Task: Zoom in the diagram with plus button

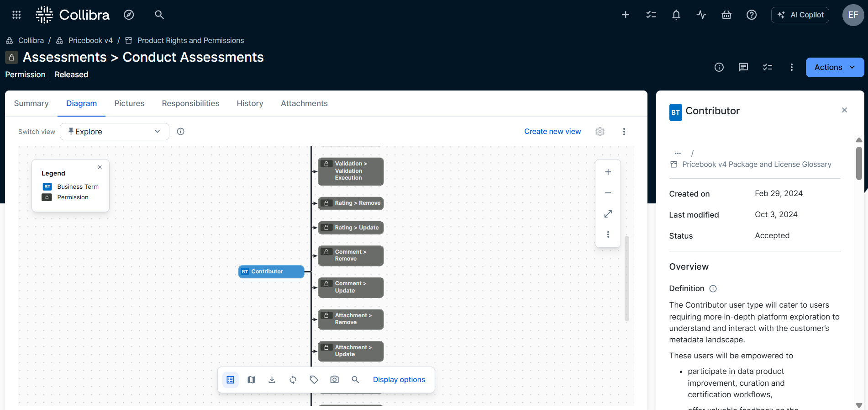Action: click(x=608, y=172)
